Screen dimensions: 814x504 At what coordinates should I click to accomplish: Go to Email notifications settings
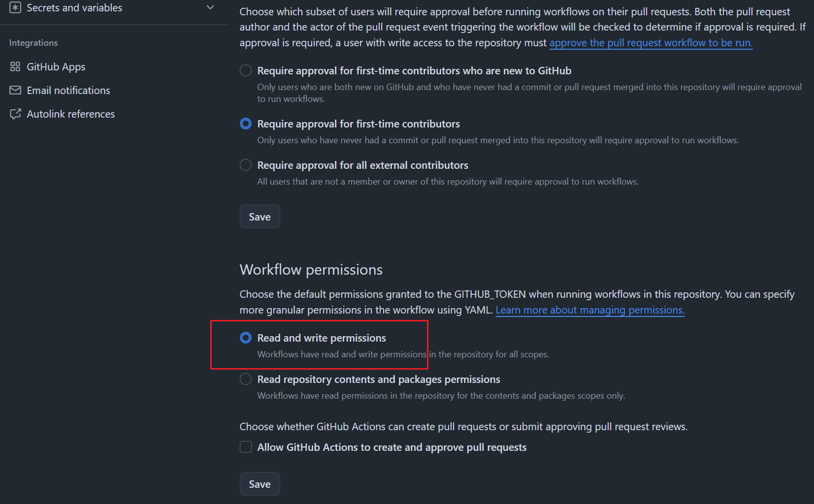[68, 91]
